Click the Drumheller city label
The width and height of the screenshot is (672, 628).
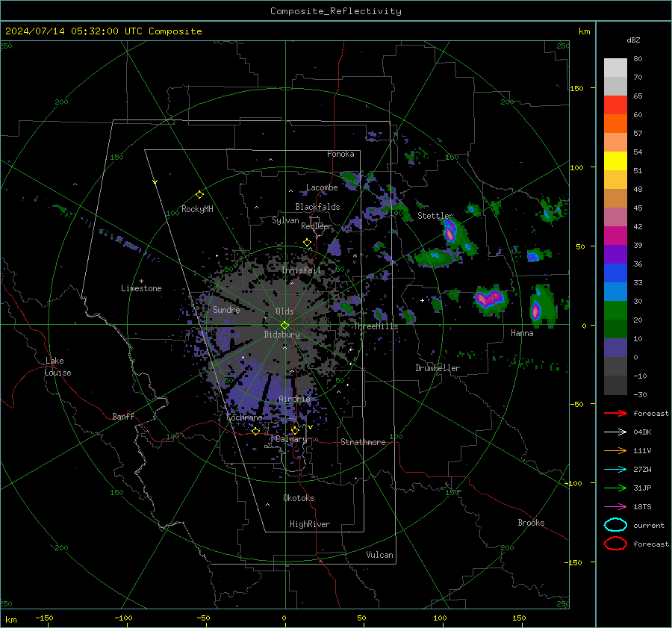438,368
